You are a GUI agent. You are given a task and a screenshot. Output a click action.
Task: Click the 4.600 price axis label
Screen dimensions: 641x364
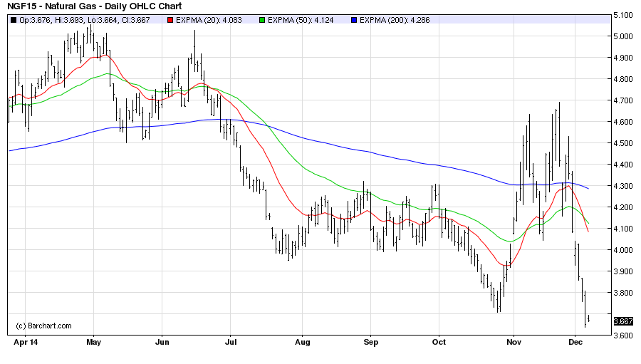(623, 122)
